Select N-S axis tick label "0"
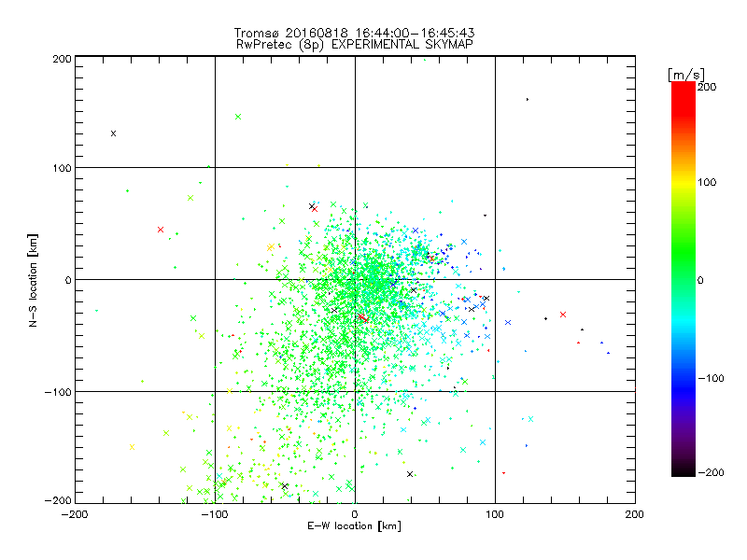 point(68,280)
